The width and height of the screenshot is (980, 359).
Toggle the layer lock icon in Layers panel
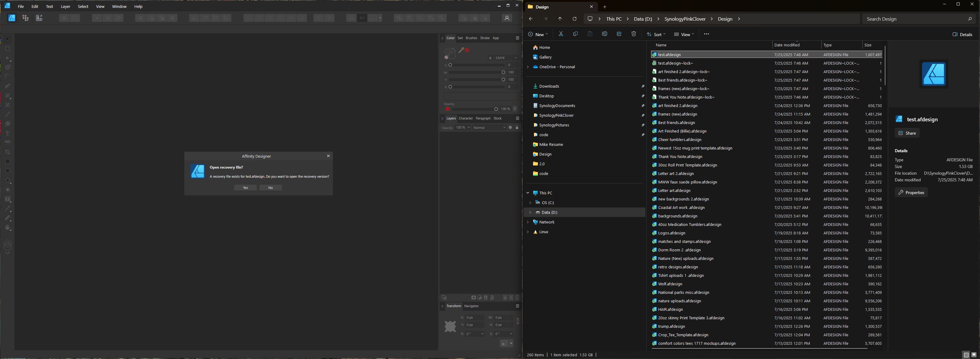(x=517, y=127)
